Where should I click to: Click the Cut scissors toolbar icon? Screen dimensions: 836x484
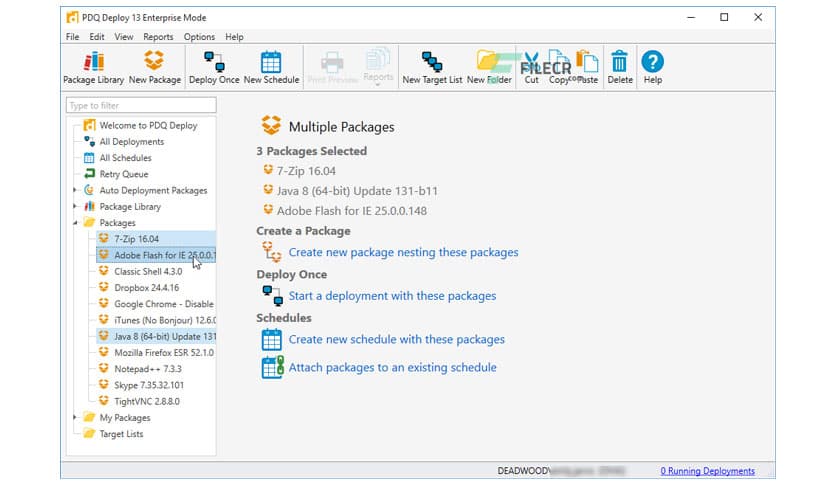click(532, 62)
